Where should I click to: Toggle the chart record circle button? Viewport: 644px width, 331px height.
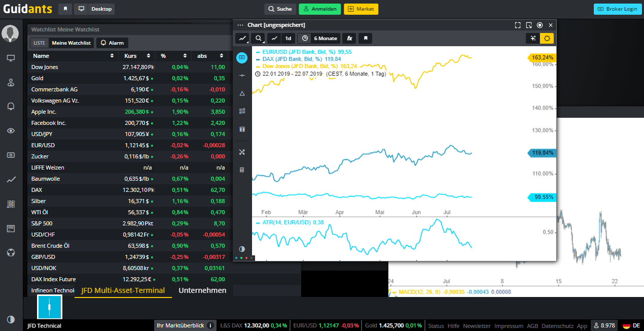coord(540,25)
